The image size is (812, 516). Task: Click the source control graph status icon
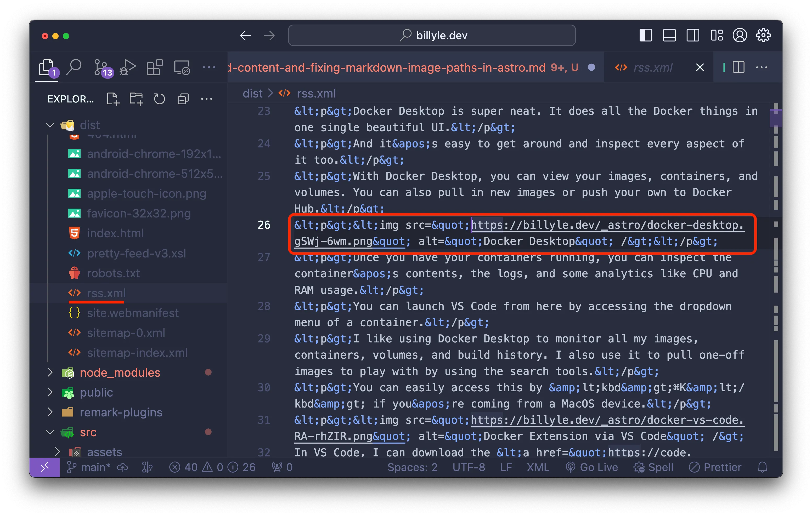(x=147, y=467)
